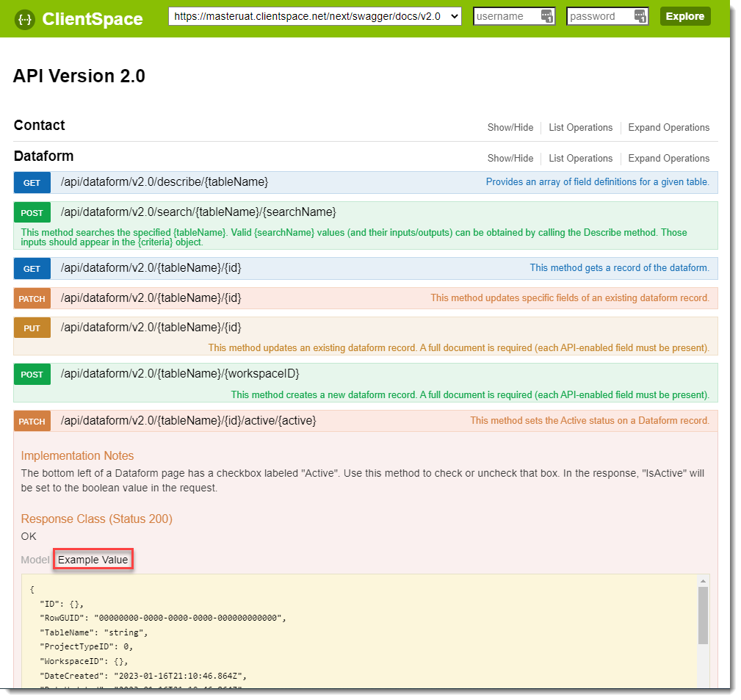This screenshot has height=700, width=741.
Task: Switch to the Model tab
Action: 35,560
